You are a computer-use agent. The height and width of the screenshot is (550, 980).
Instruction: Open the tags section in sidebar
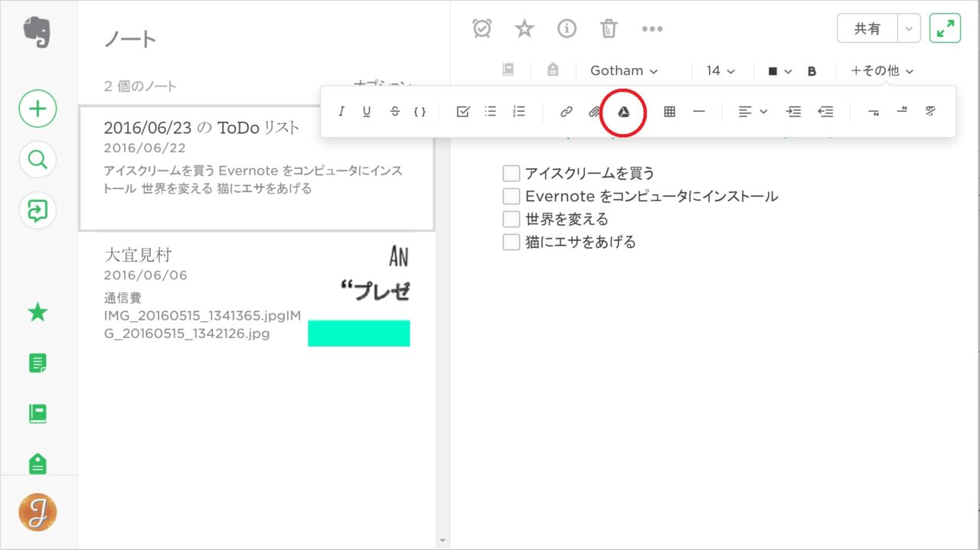click(x=38, y=463)
